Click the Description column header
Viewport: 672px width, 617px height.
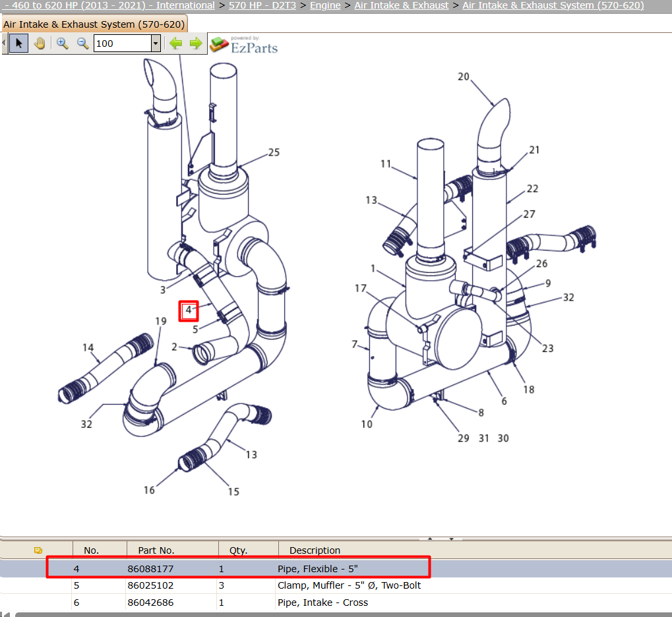(315, 550)
